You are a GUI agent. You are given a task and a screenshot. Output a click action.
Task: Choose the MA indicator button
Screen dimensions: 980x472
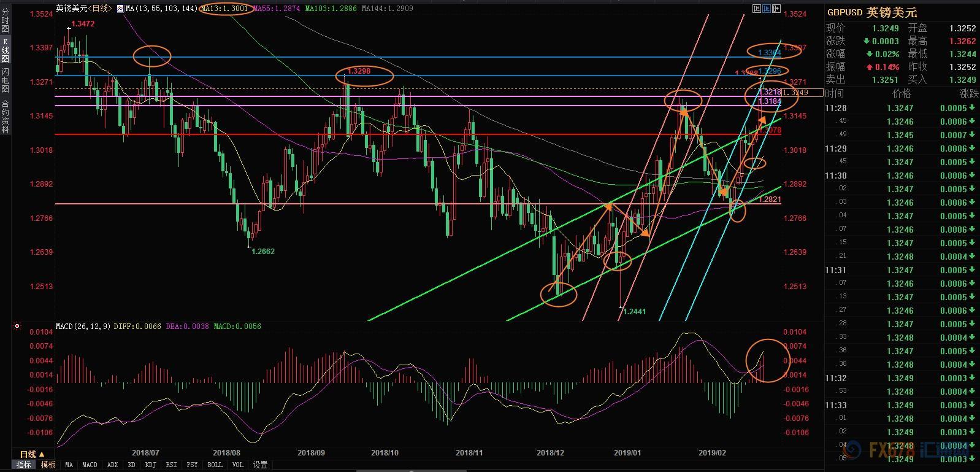[x=69, y=465]
